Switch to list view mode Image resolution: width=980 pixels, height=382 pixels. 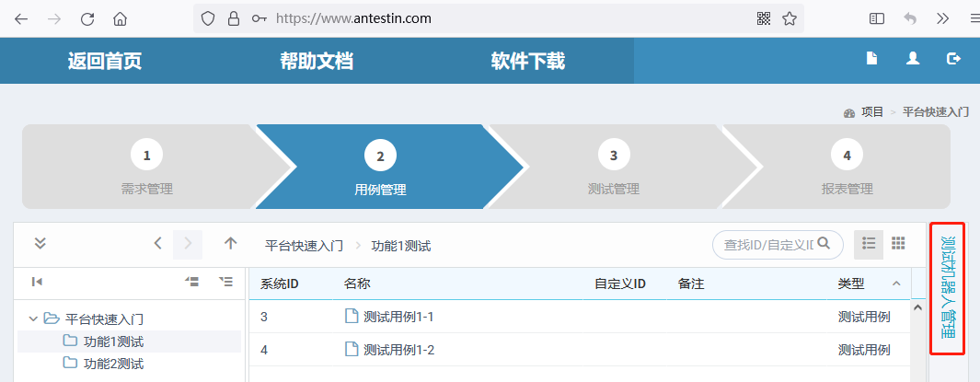(x=869, y=244)
